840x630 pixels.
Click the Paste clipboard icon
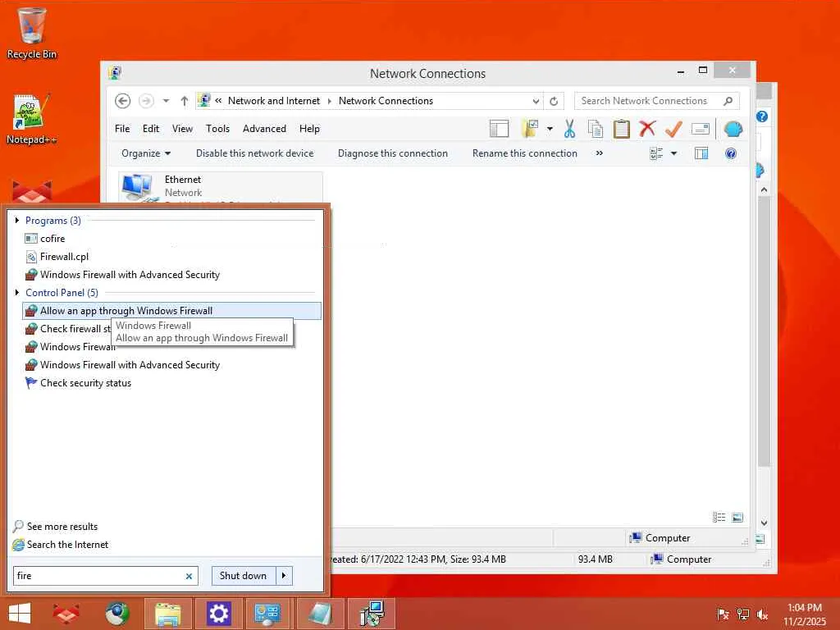(622, 129)
